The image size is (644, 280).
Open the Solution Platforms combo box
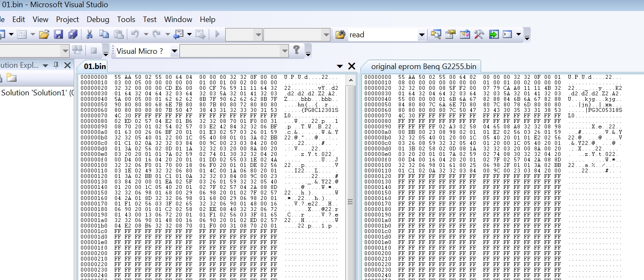click(297, 34)
